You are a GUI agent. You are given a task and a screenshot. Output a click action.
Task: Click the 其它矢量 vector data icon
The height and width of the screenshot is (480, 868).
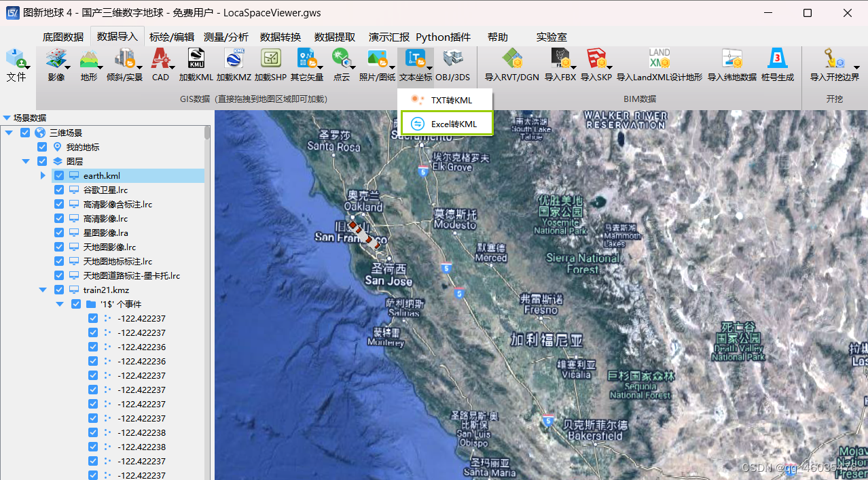[307, 59]
